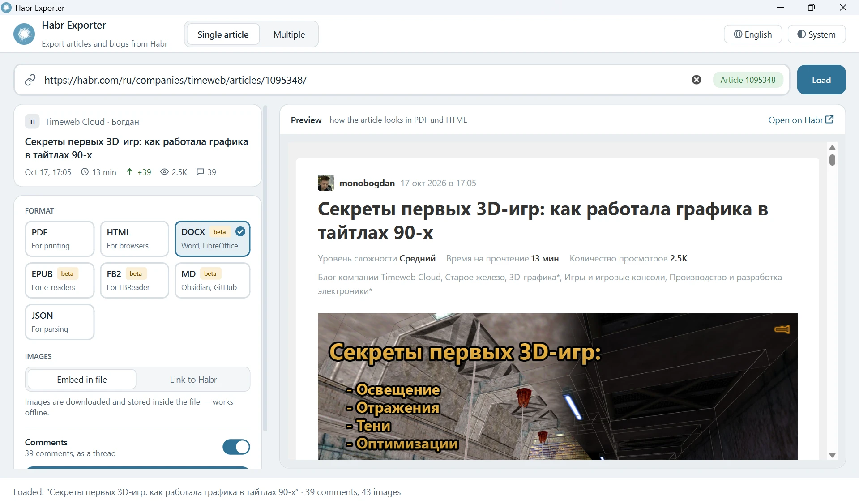Restore down the Habr Exporter window

tap(811, 8)
